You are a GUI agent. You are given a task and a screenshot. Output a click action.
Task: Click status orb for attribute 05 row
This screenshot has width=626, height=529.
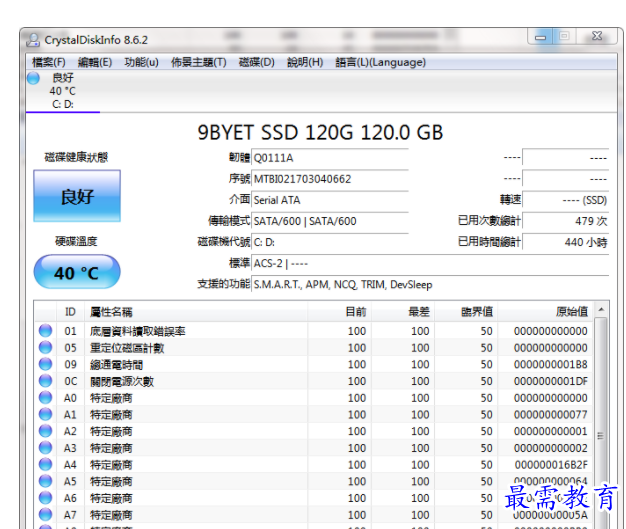coord(45,348)
